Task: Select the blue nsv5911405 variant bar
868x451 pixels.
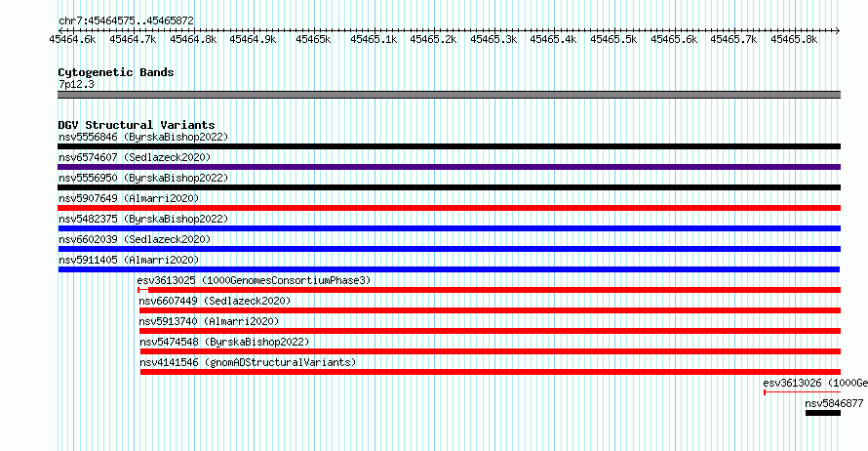Action: [449, 269]
